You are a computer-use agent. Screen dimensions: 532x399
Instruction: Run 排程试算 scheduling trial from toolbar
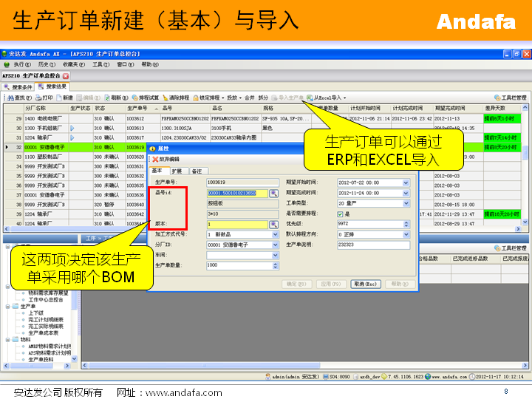(145, 98)
